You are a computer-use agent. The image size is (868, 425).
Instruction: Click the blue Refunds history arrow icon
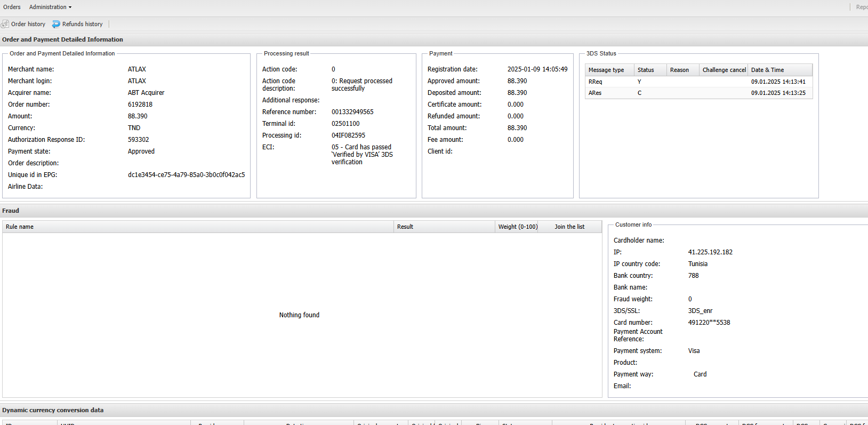56,24
